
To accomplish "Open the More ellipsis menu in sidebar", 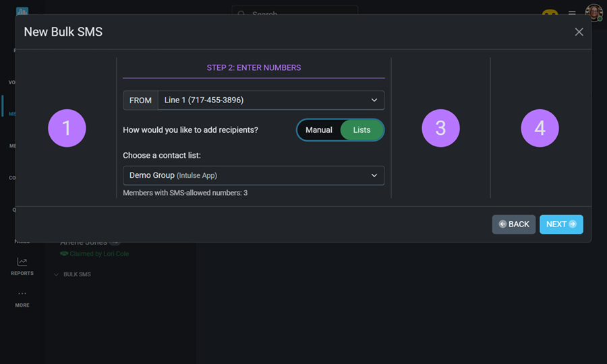I will (22, 294).
